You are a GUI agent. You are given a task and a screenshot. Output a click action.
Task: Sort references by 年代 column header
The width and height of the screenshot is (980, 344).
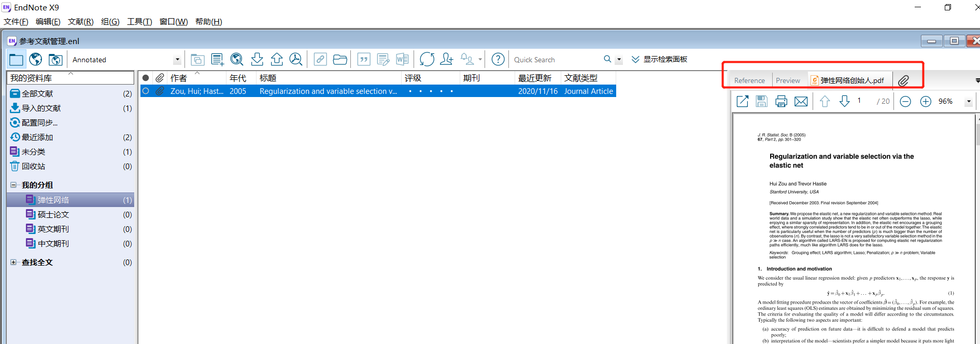[241, 78]
